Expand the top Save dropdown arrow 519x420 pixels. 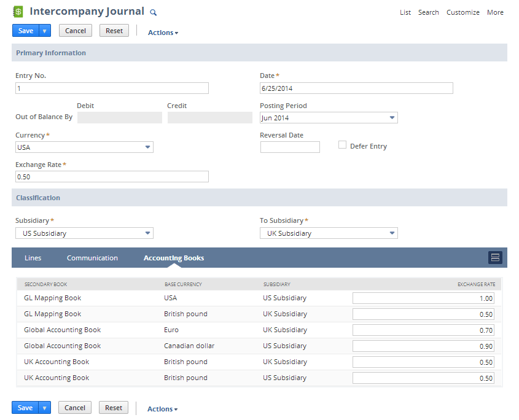(x=45, y=31)
